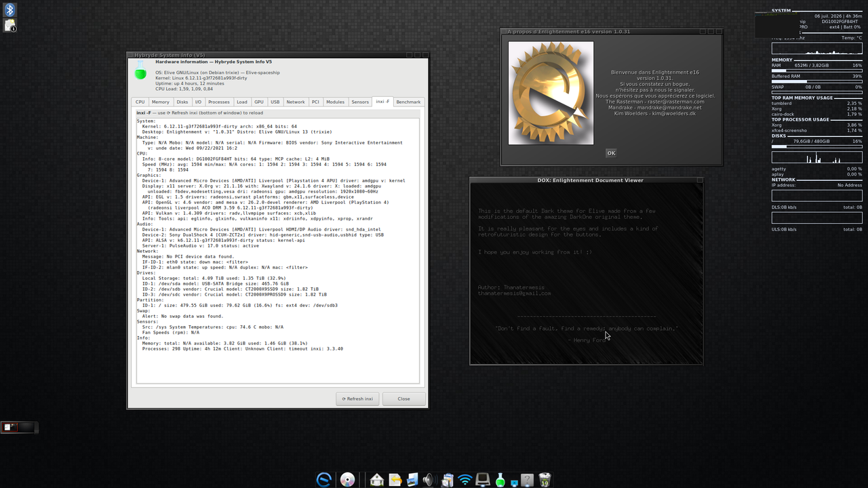Click the CD disc icon in dock
Screen dimensions: 868x488
347,480
